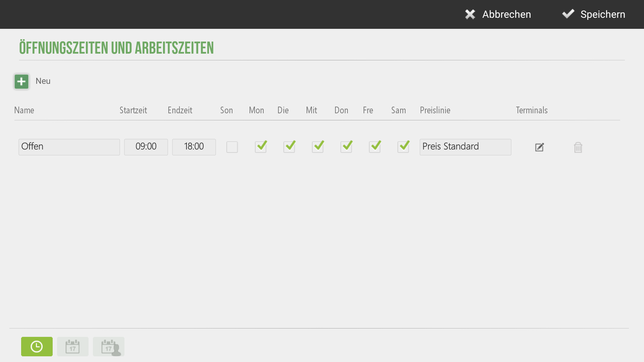Viewport: 644px width, 362px height.
Task: Uncheck the Mon checkbox
Action: pos(261,147)
